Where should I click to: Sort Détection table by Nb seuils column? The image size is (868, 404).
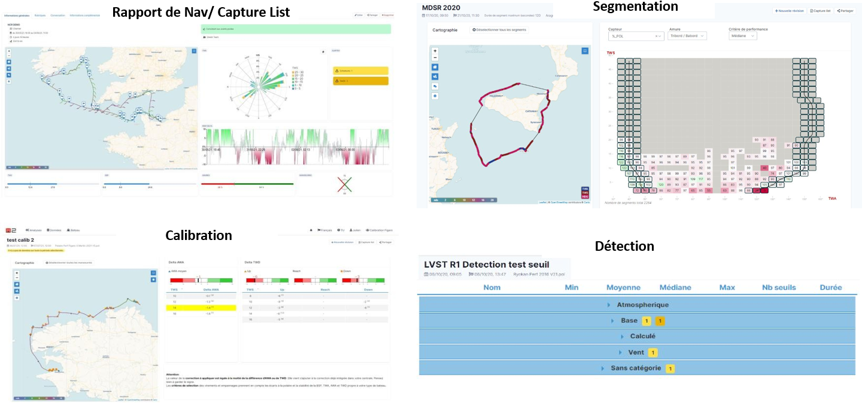pos(779,287)
